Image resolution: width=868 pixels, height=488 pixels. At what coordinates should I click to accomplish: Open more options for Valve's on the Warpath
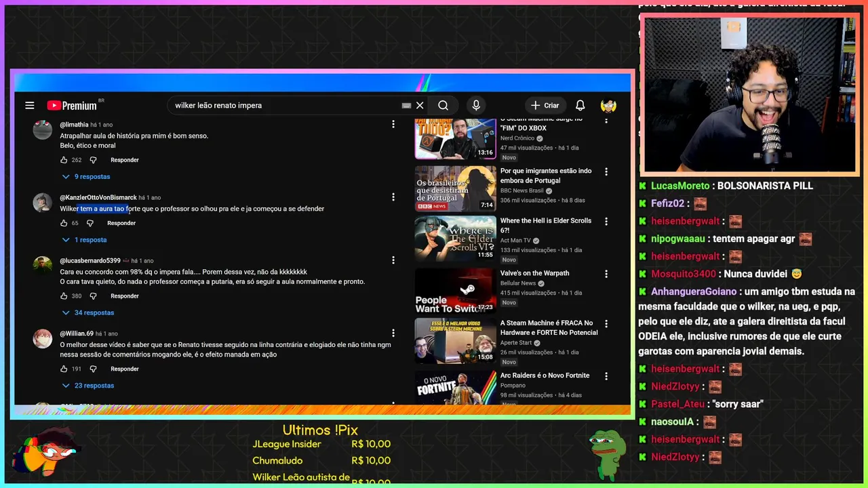(x=606, y=274)
